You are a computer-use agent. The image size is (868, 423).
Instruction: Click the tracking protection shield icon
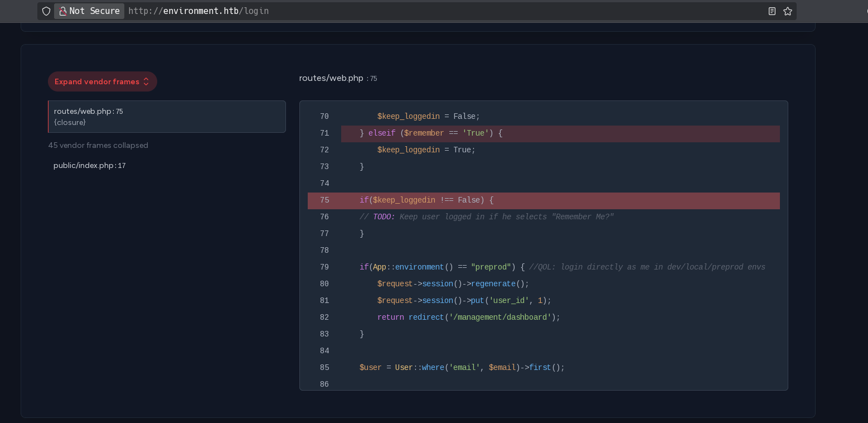tap(46, 11)
